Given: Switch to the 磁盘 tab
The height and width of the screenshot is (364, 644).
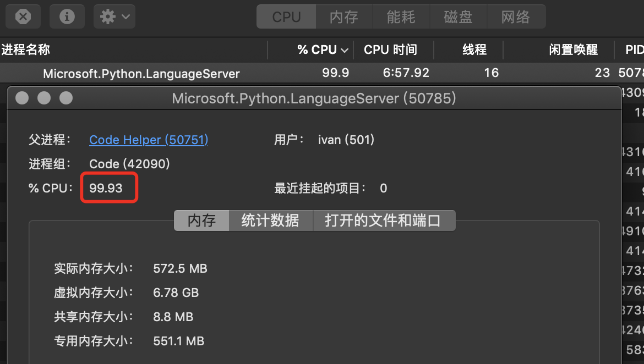Looking at the screenshot, I should click(459, 16).
